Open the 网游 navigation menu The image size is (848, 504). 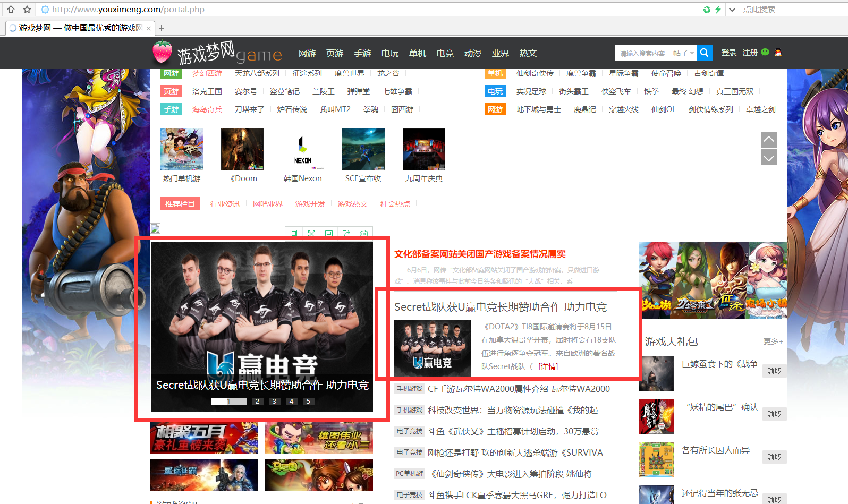[307, 53]
